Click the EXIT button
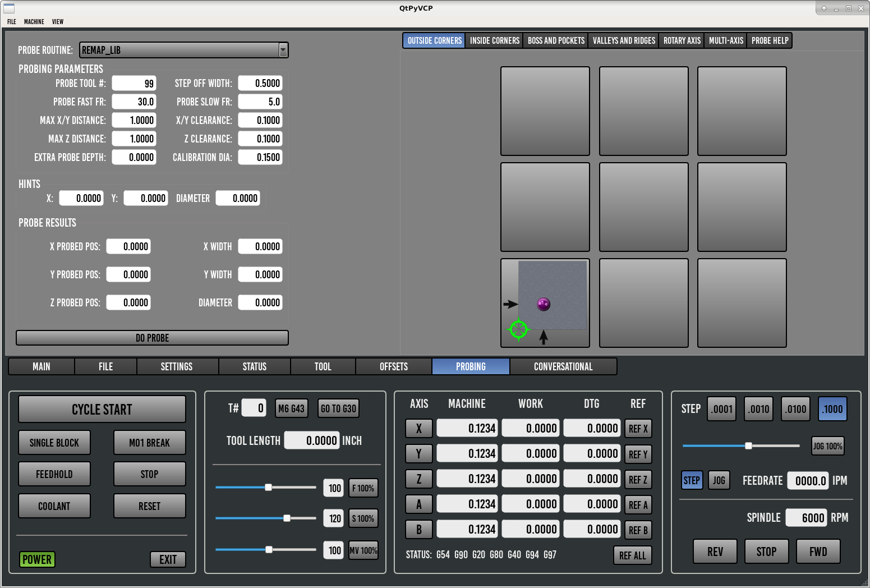Image resolution: width=870 pixels, height=588 pixels. click(x=168, y=559)
